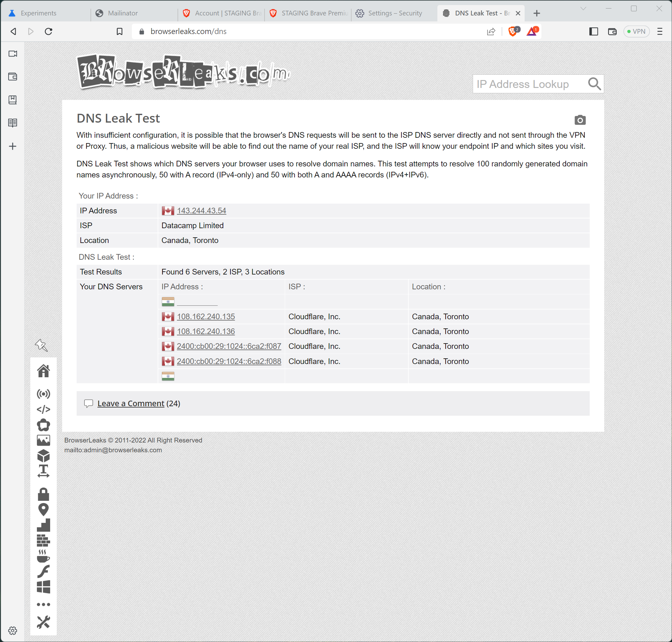Image resolution: width=672 pixels, height=642 pixels.
Task: Open the JavaScript test via code icon
Action: [x=44, y=409]
